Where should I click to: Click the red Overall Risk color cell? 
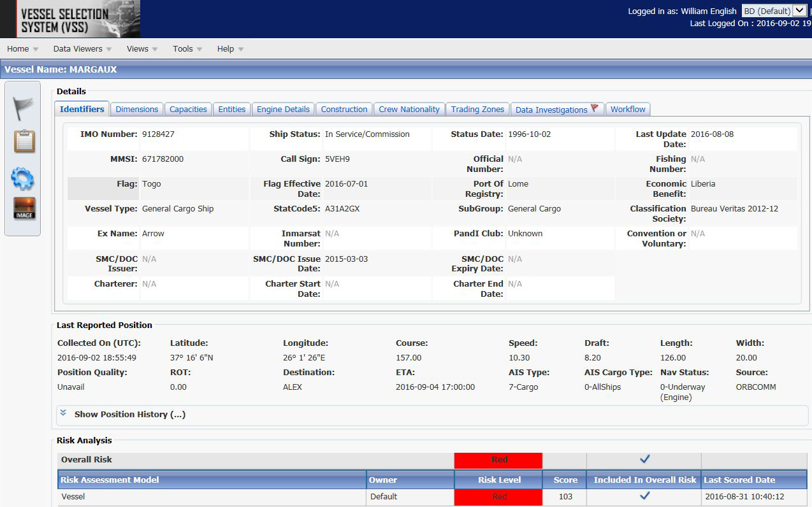coord(498,460)
